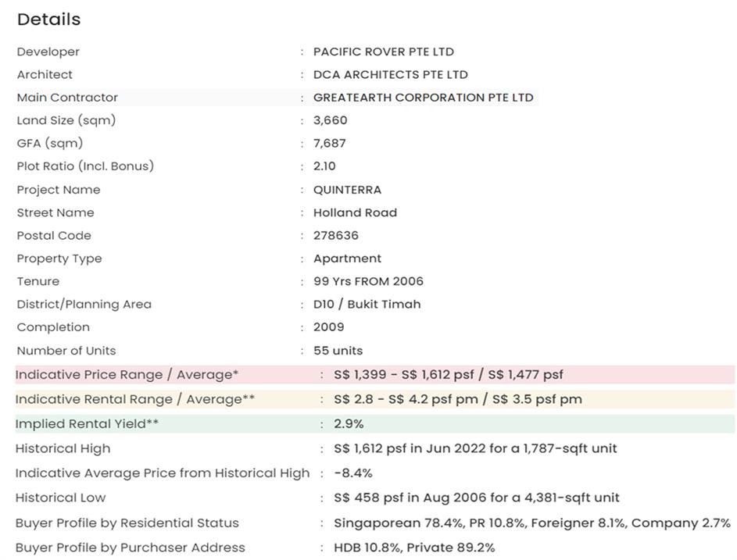This screenshot has width=737, height=560.
Task: Select the tenure 99 Yrs FROM 2006
Action: pos(368,281)
